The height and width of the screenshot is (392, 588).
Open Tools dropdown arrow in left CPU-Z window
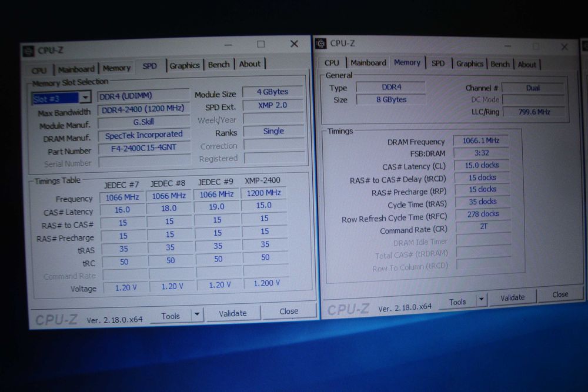coord(197,314)
